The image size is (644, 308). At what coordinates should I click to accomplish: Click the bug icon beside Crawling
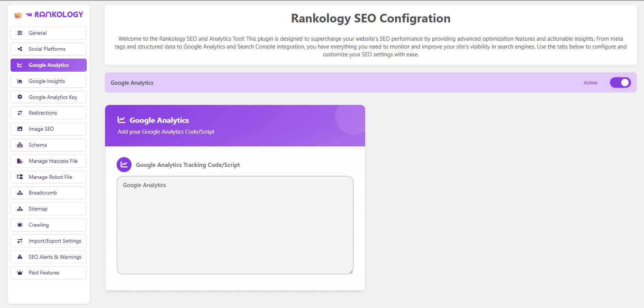tap(20, 225)
